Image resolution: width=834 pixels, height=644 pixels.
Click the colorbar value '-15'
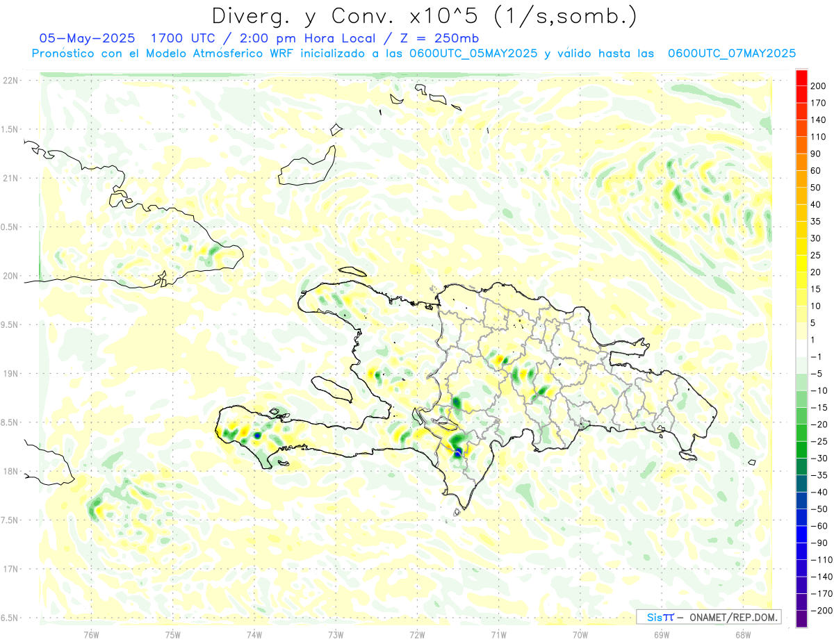pos(821,408)
